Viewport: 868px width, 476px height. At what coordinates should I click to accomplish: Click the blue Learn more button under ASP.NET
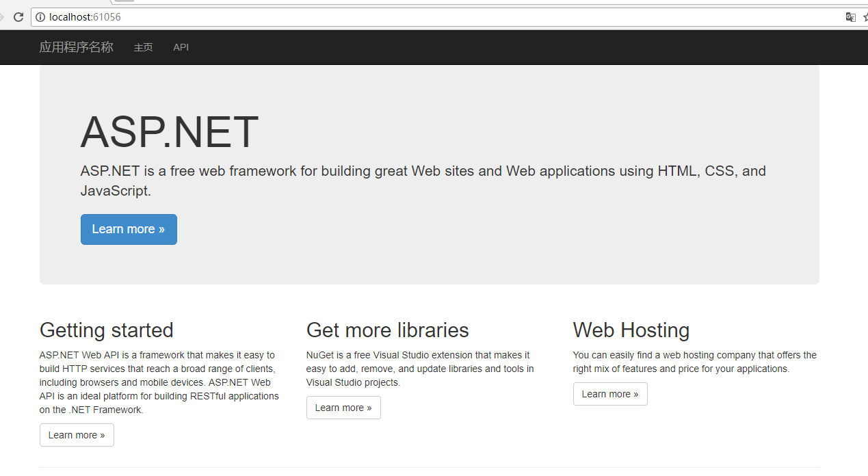tap(129, 229)
